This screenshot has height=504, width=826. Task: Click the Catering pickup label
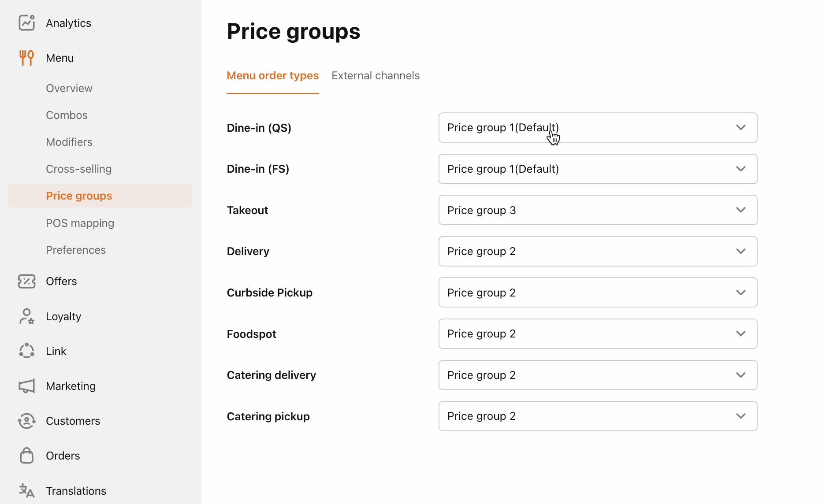(268, 416)
